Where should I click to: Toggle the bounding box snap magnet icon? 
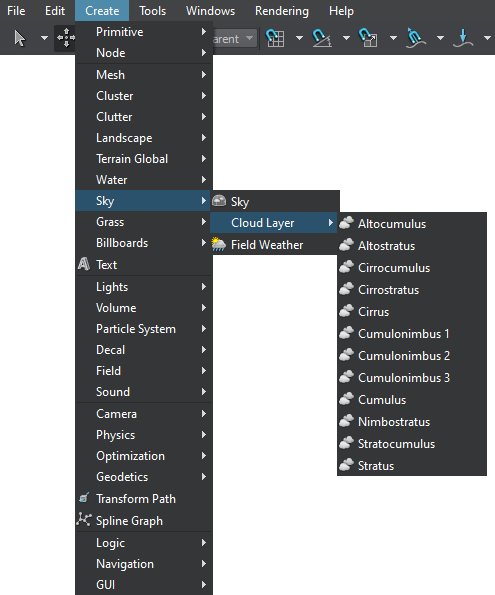(368, 38)
